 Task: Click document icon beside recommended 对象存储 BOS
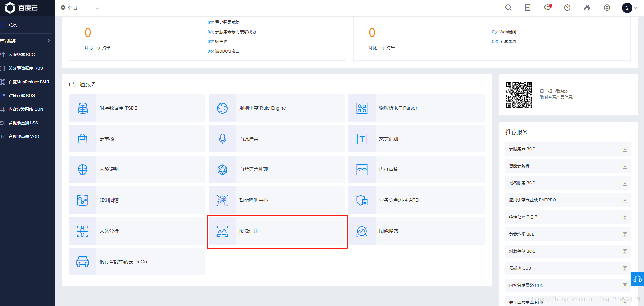(625, 252)
